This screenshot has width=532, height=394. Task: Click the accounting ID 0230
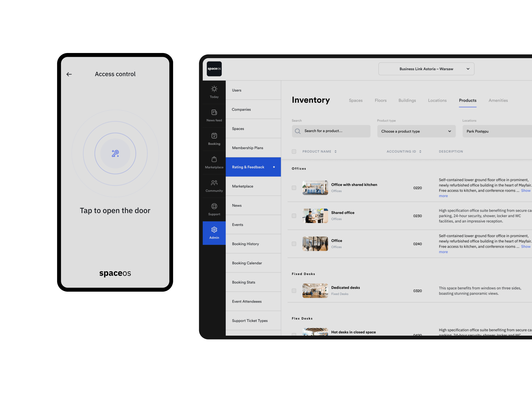[x=417, y=216]
